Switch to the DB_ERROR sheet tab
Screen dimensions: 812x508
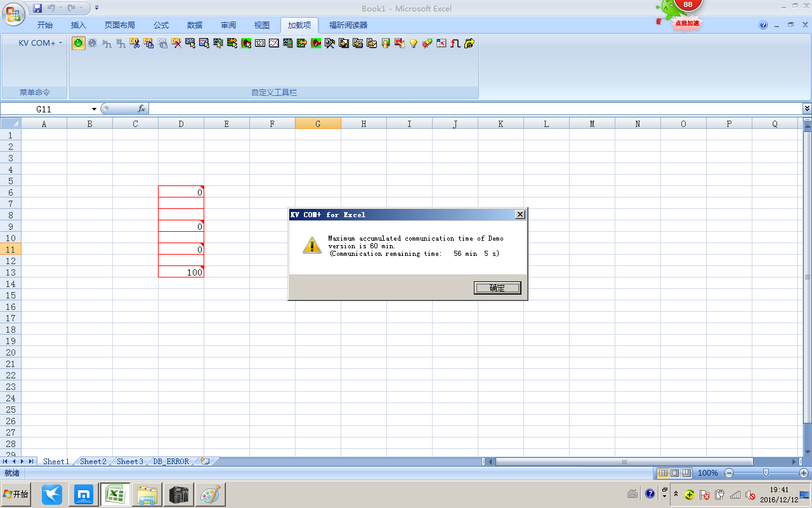point(171,462)
